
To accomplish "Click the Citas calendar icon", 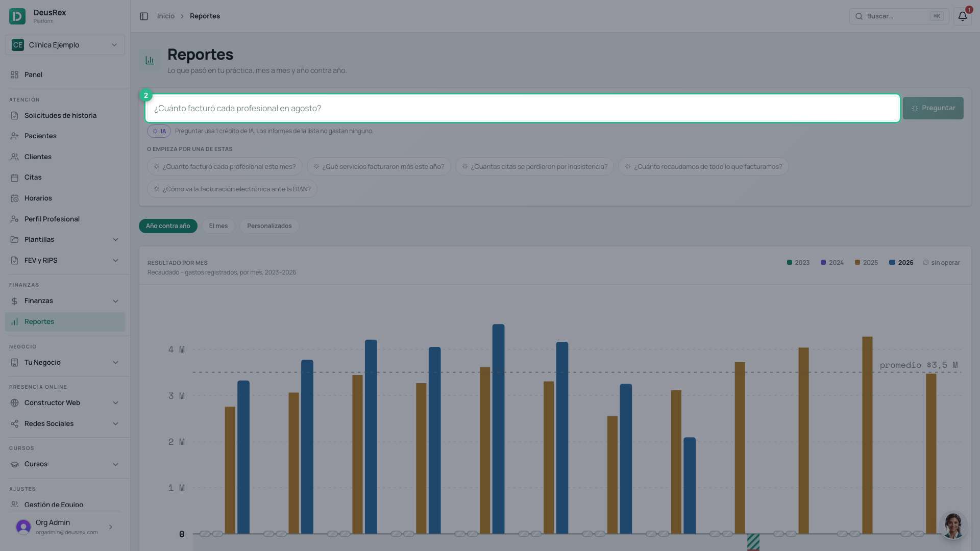I will [14, 178].
